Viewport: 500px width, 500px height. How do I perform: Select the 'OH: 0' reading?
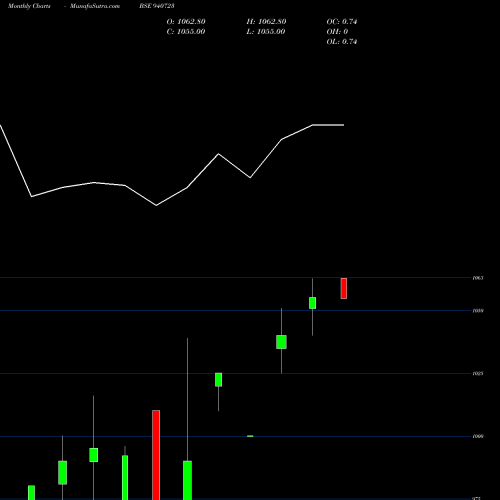[337, 32]
